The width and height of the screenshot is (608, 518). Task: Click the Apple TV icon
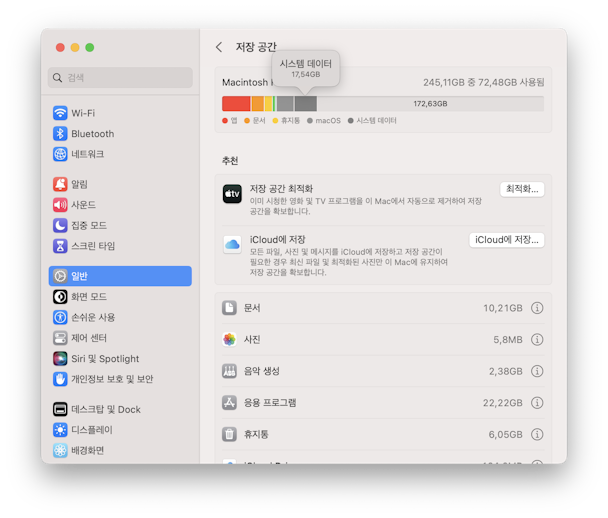232,193
